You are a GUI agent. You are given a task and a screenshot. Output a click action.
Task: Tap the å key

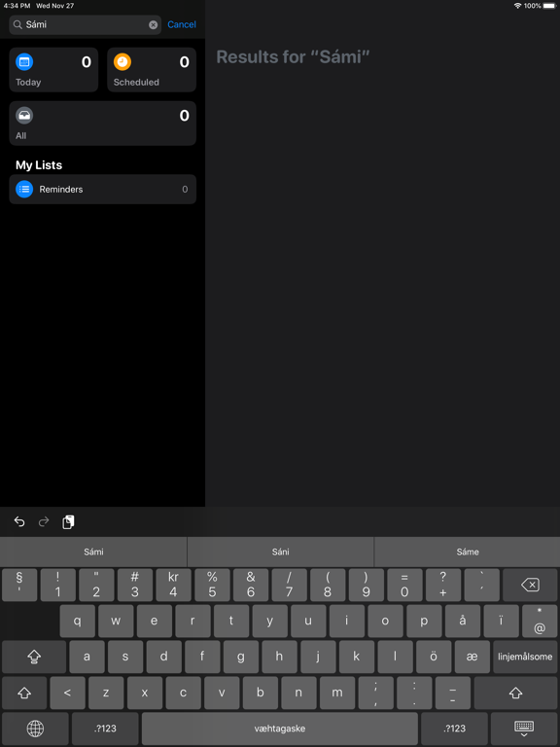click(463, 622)
